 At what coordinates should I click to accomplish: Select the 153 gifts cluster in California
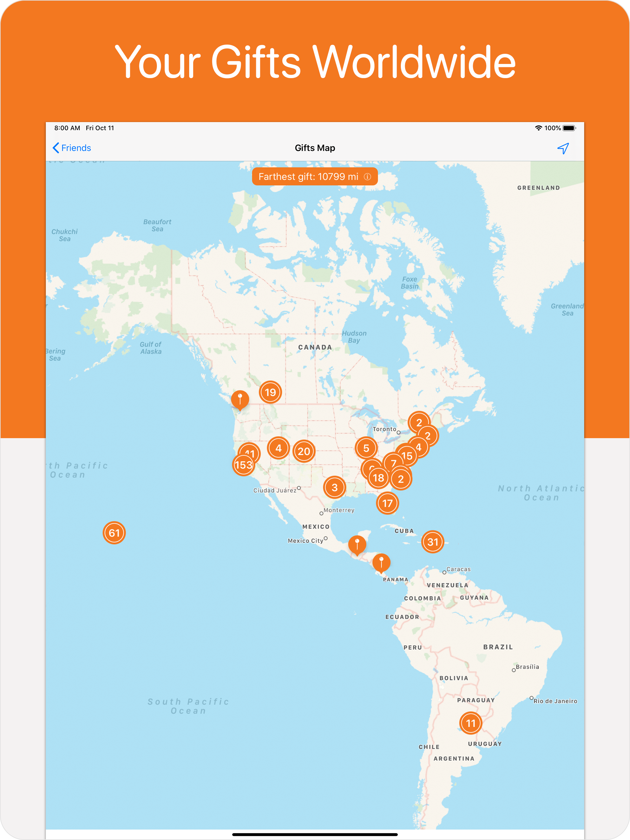(244, 465)
